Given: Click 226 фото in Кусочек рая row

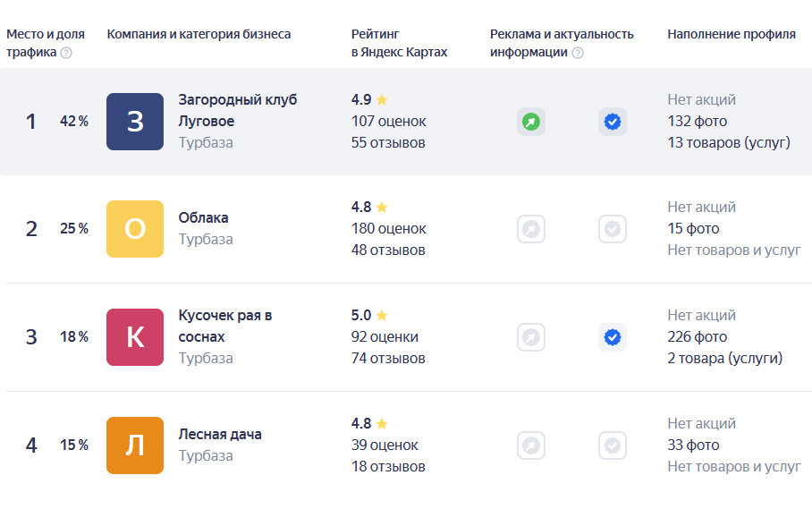Looking at the screenshot, I should click(697, 337).
